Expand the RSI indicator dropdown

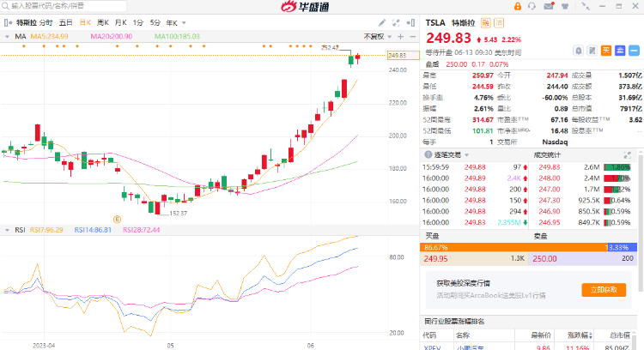(x=7, y=230)
